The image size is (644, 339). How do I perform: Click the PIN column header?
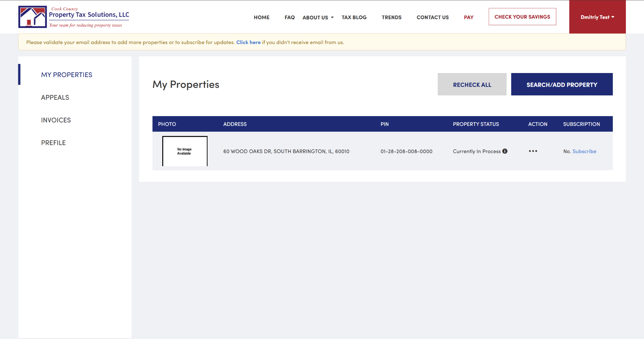point(385,124)
